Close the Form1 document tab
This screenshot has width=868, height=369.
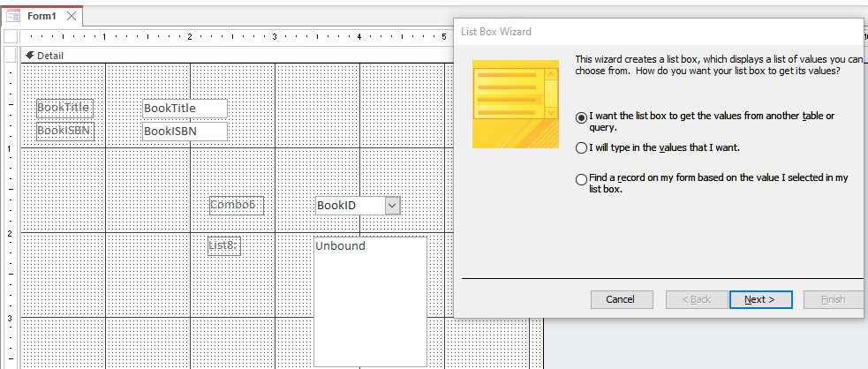[x=72, y=16]
